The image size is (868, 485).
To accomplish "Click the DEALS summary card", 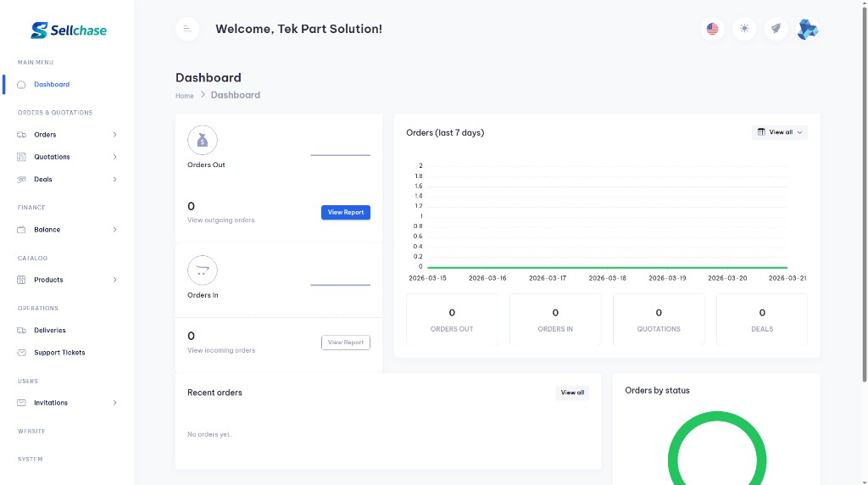I will click(762, 320).
